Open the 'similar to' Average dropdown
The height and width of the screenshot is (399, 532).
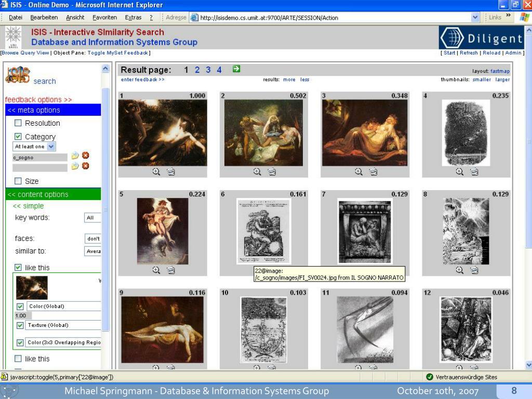coord(92,251)
